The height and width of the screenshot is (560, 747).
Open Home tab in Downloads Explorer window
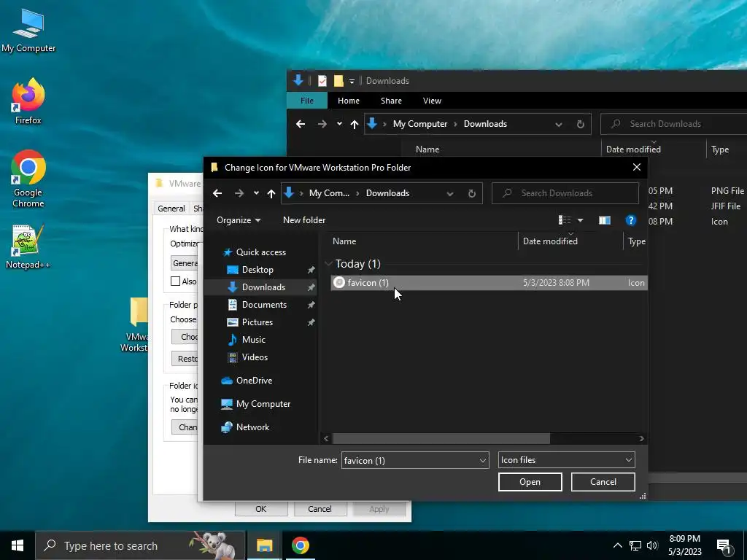pos(348,101)
